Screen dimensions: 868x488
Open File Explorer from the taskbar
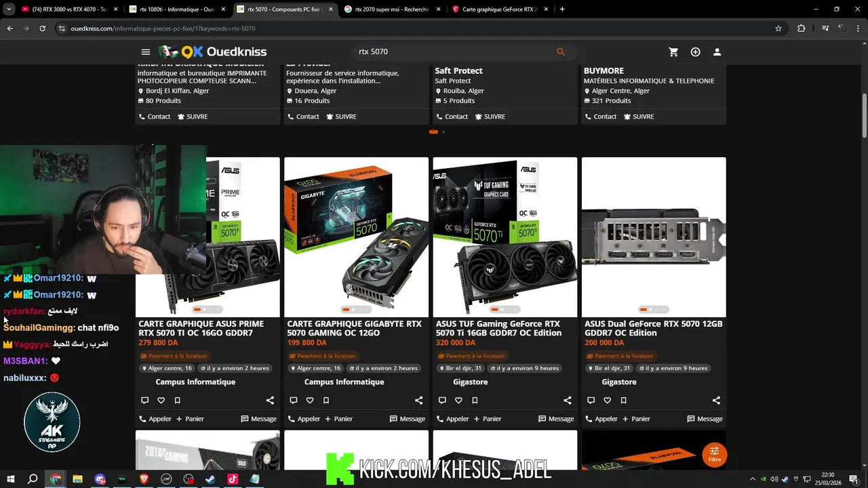(77, 479)
